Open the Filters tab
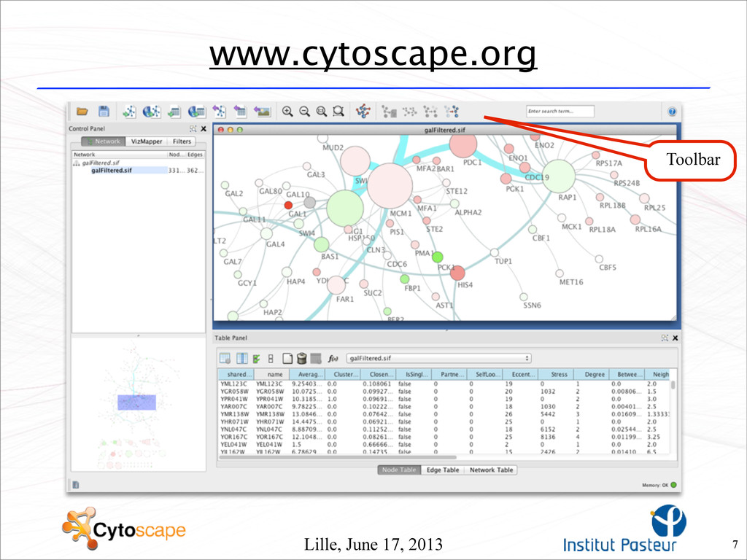The height and width of the screenshot is (560, 747). (x=182, y=141)
